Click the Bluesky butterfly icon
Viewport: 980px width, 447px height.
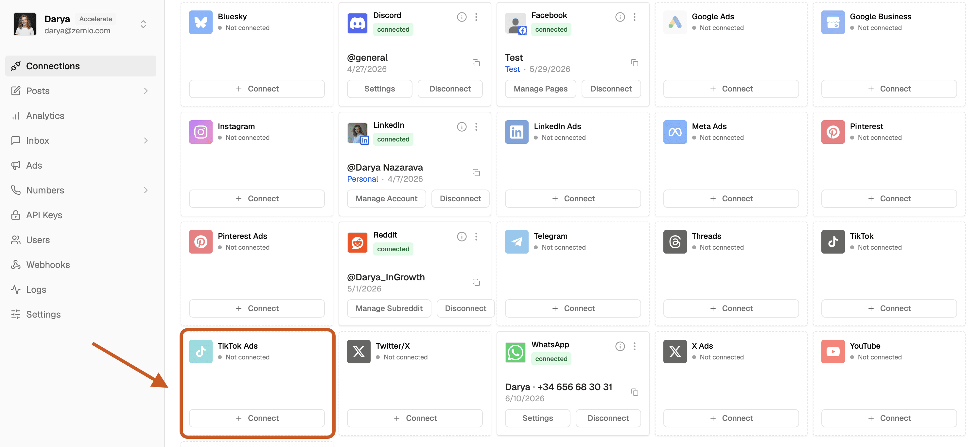click(201, 22)
